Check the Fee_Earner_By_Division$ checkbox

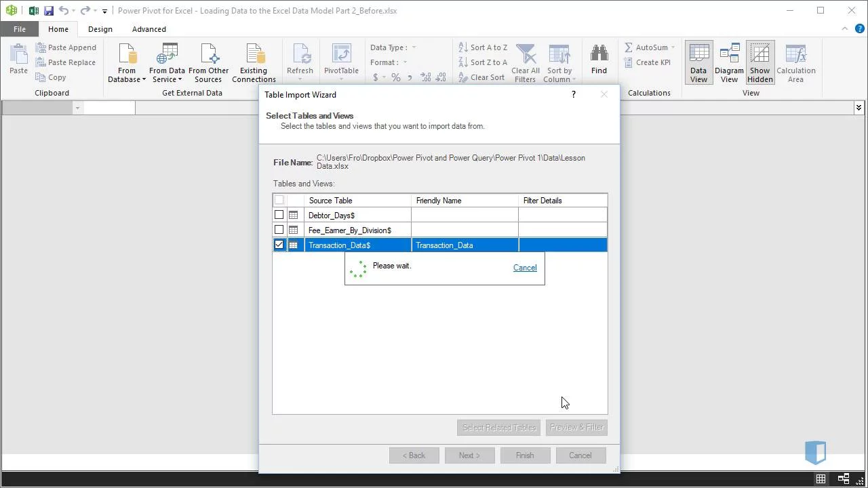coord(279,230)
